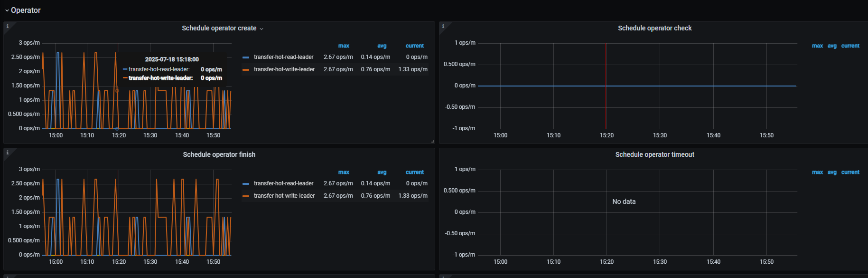Sort Schedule operator check legend by current
This screenshot has width=868, height=278.
tap(850, 46)
